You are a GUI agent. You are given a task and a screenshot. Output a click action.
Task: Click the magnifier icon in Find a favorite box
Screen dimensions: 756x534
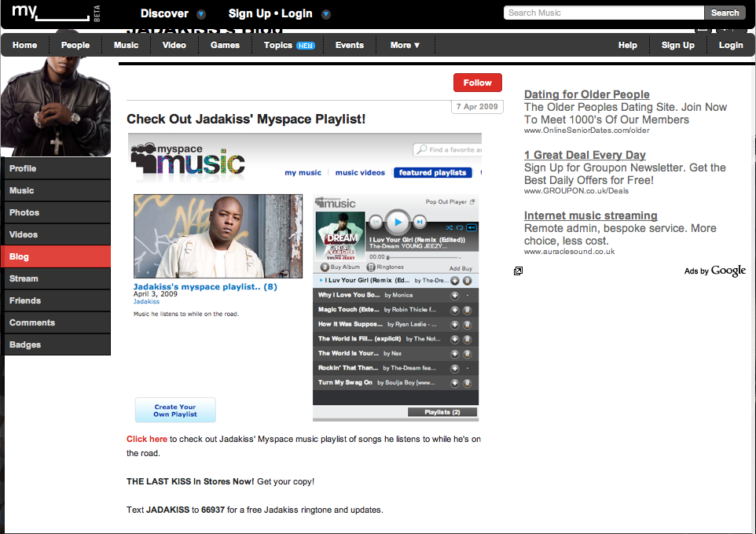422,149
